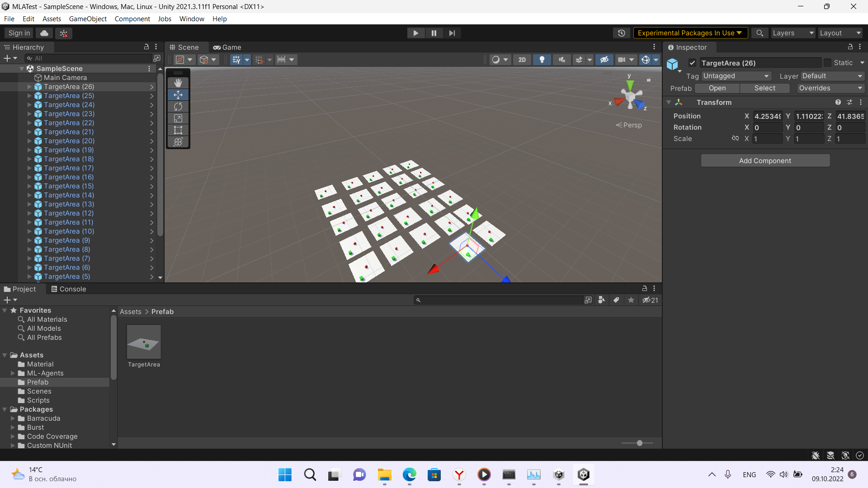Click the Sign in button
Image resolution: width=868 pixels, height=488 pixels.
click(19, 33)
